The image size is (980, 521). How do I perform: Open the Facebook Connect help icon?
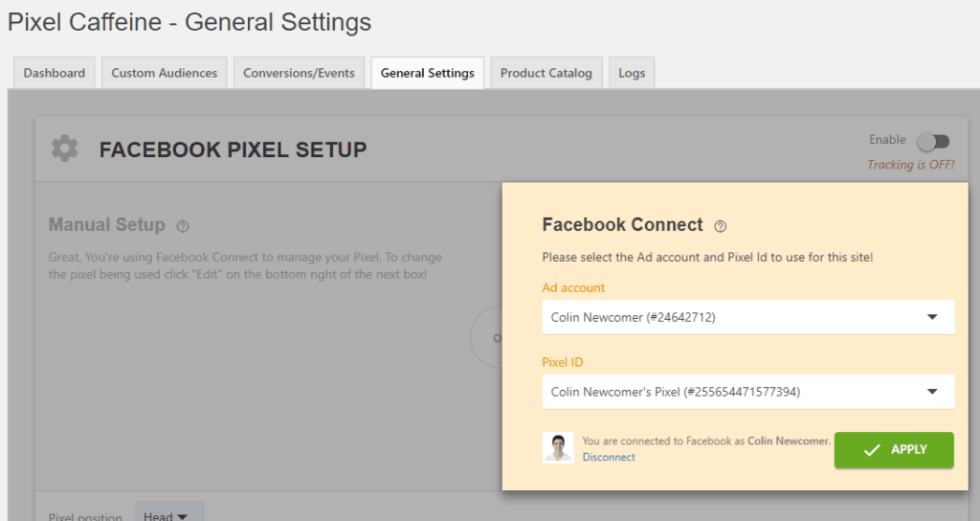coord(720,226)
